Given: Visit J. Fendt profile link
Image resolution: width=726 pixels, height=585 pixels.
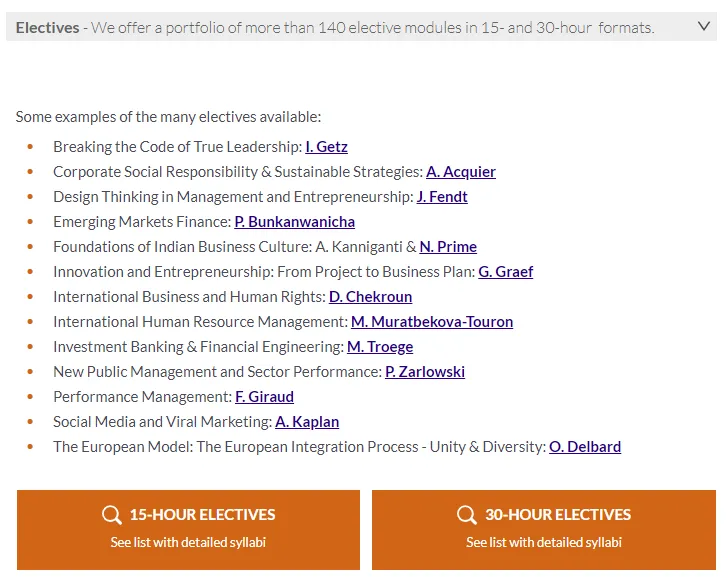Looking at the screenshot, I should (442, 197).
